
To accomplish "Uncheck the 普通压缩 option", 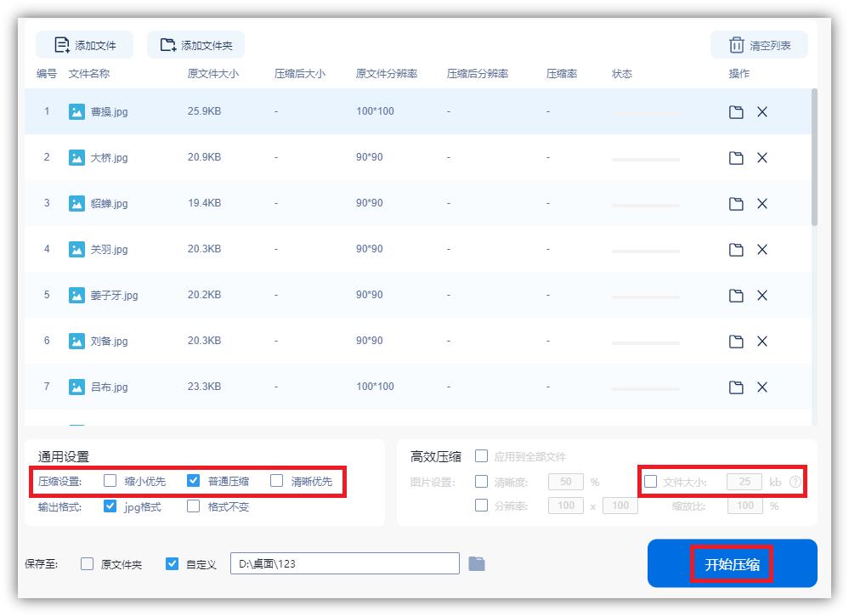I will pos(192,482).
